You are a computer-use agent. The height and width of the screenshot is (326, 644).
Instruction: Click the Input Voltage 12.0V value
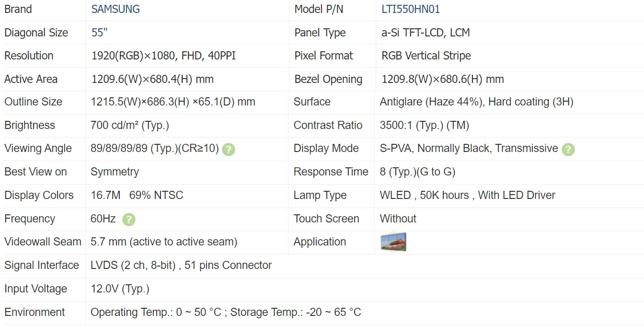tap(120, 289)
